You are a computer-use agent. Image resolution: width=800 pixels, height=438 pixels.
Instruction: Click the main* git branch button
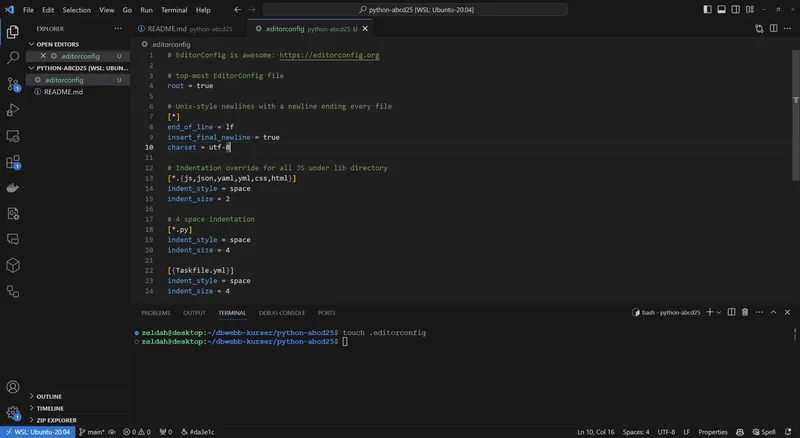coord(92,432)
